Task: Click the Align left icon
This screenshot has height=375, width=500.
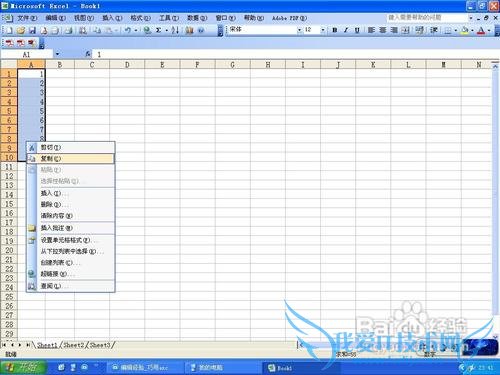Action: pyautogui.click(x=371, y=30)
